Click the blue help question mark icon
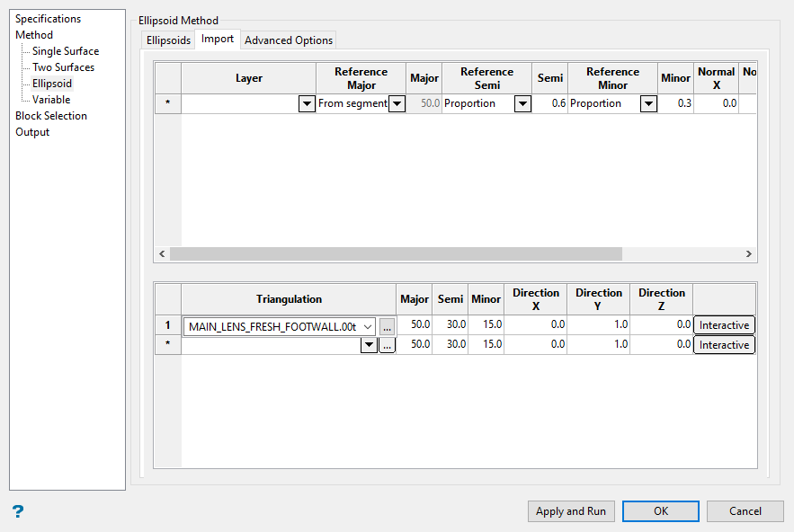 (x=18, y=511)
